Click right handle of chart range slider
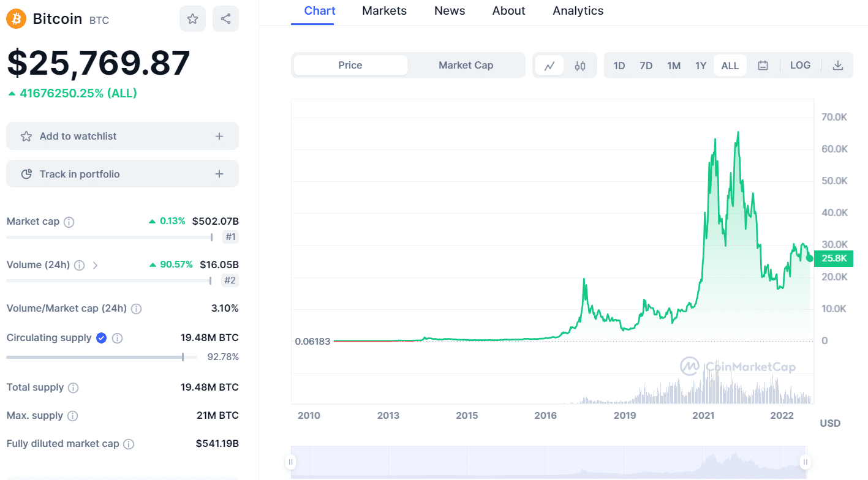This screenshot has height=480, width=868. (806, 462)
